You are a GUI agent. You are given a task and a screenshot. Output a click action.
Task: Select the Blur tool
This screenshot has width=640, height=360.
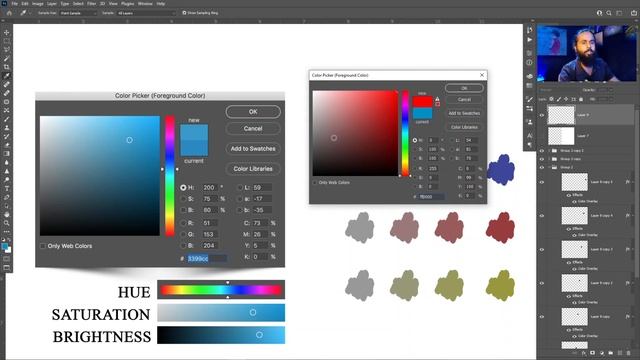point(7,162)
